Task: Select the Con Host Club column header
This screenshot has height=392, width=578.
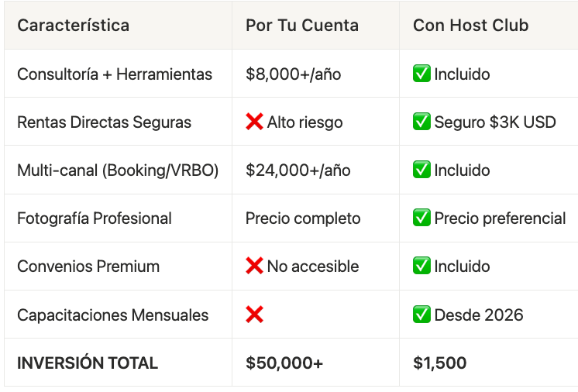Action: [470, 26]
